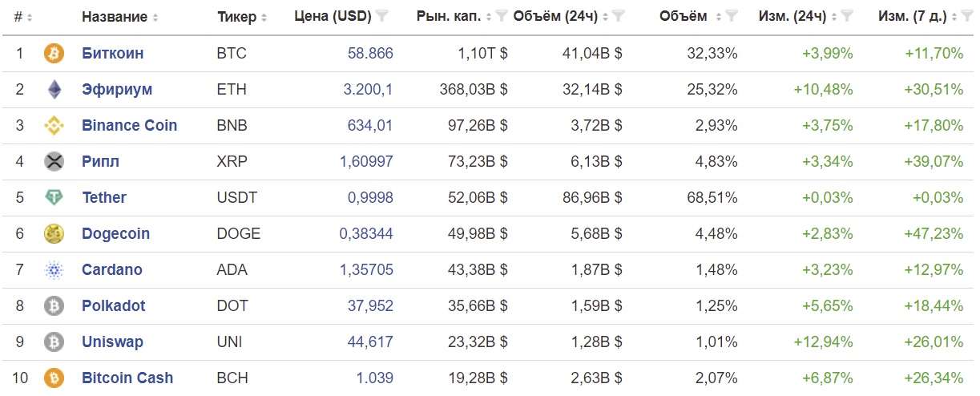Click 24h change +10,48%
This screenshot has width=980, height=396.
[x=824, y=90]
